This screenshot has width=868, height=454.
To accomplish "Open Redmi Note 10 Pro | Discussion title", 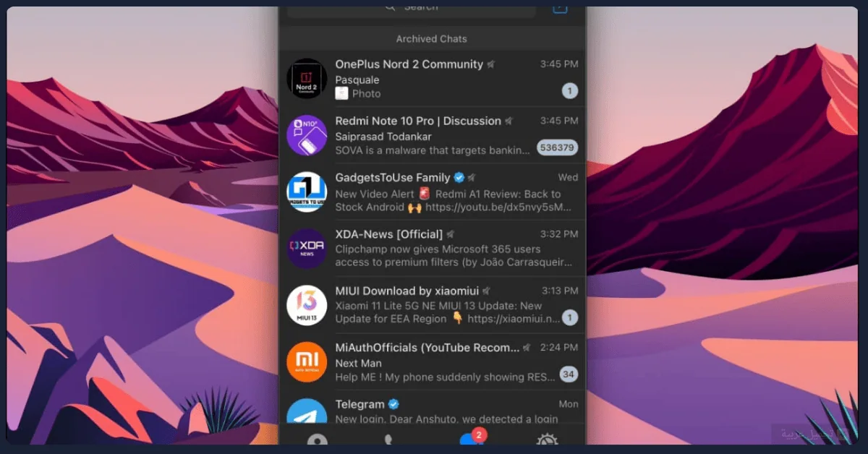I will (418, 121).
